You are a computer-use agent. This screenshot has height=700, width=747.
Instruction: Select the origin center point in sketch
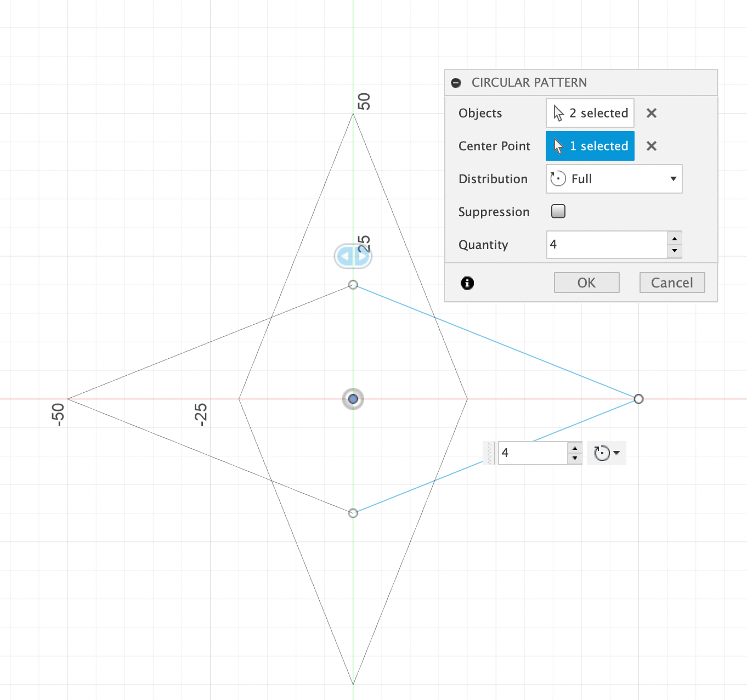tap(353, 399)
